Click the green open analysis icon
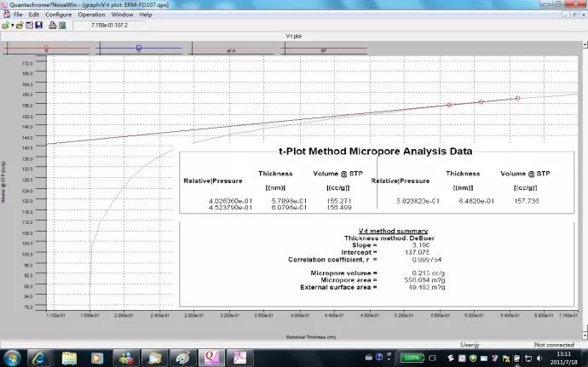The height and width of the screenshot is (367, 588). [5, 26]
